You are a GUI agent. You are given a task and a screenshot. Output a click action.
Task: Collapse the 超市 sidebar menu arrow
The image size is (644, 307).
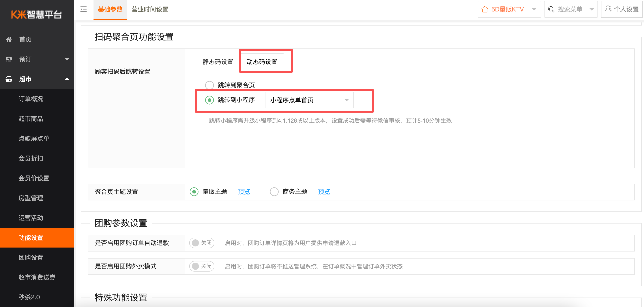coord(67,79)
